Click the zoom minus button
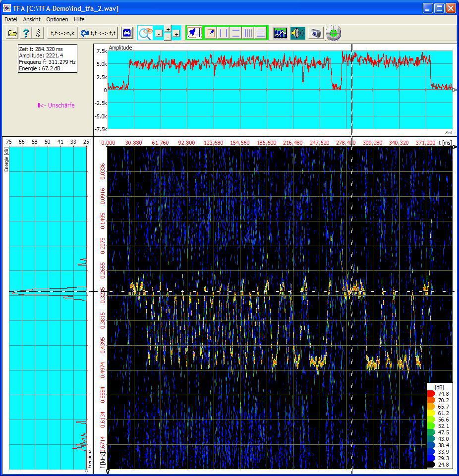Image resolution: width=459 pixels, height=476 pixels. tap(158, 34)
